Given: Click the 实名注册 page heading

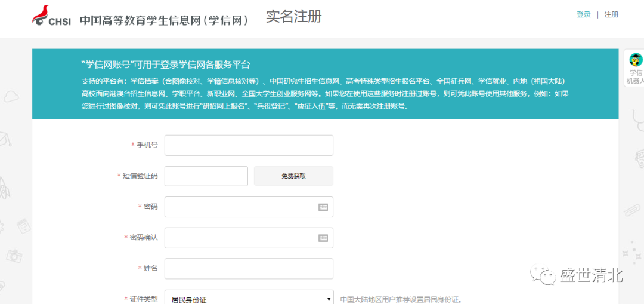Looking at the screenshot, I should [x=293, y=16].
